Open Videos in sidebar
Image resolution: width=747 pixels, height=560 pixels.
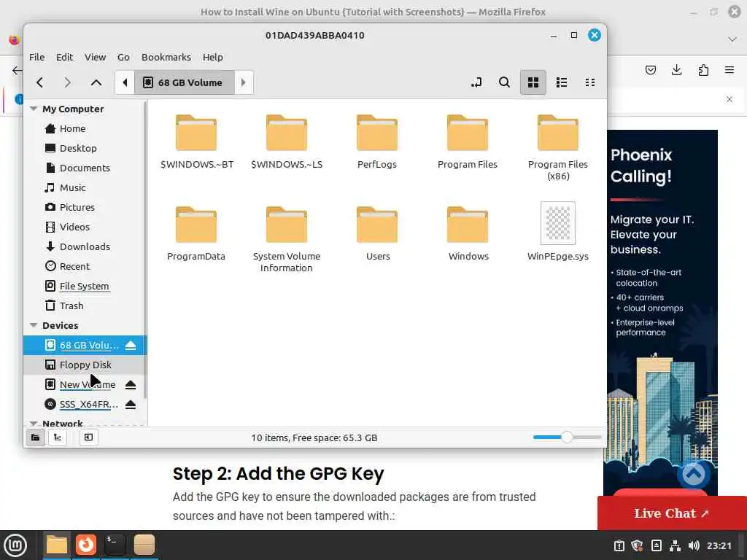coord(83,227)
